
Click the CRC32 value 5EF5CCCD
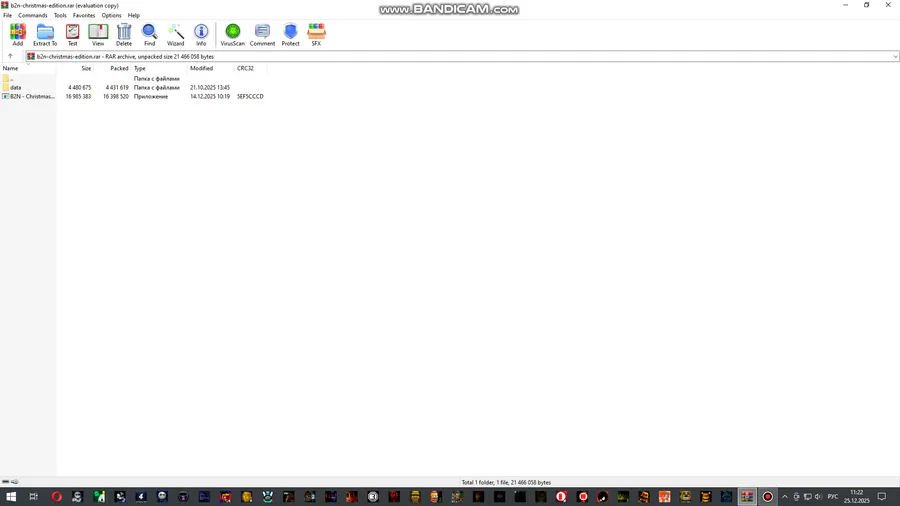point(250,96)
